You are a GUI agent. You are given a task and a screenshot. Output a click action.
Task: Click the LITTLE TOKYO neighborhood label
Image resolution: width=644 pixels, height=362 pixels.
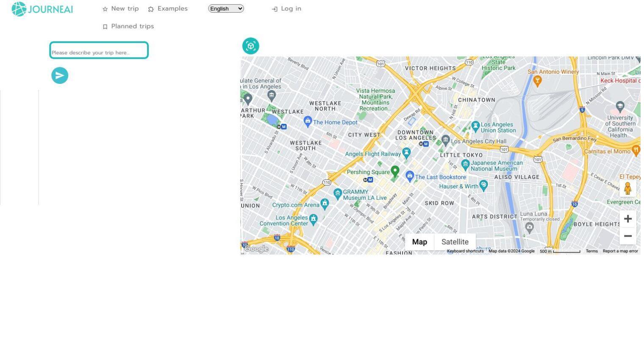[461, 155]
